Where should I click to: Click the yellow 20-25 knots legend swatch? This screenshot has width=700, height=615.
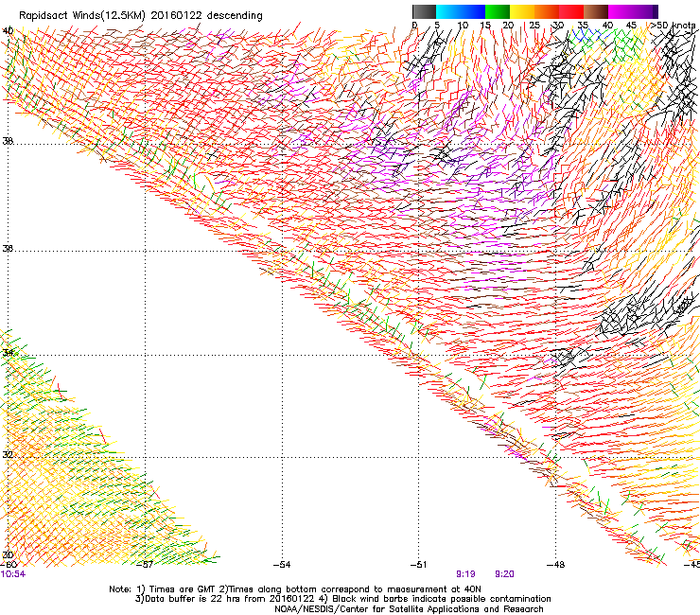pyautogui.click(x=522, y=11)
